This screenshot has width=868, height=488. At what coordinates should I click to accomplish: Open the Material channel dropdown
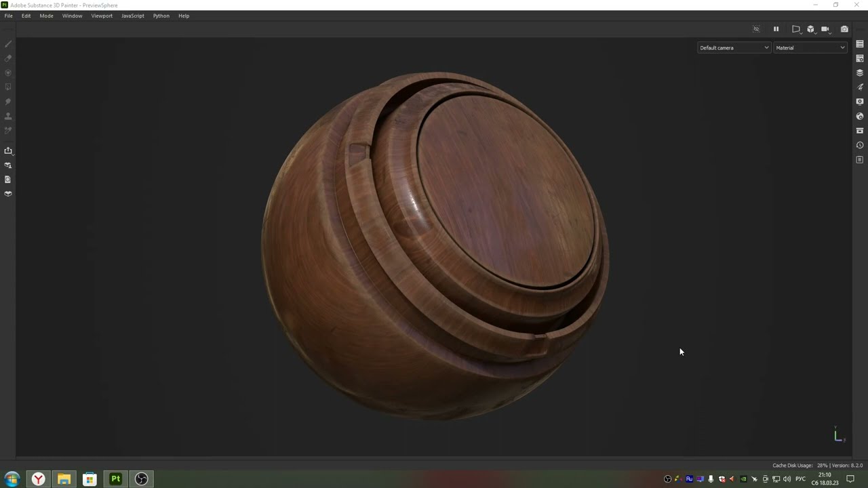(810, 47)
